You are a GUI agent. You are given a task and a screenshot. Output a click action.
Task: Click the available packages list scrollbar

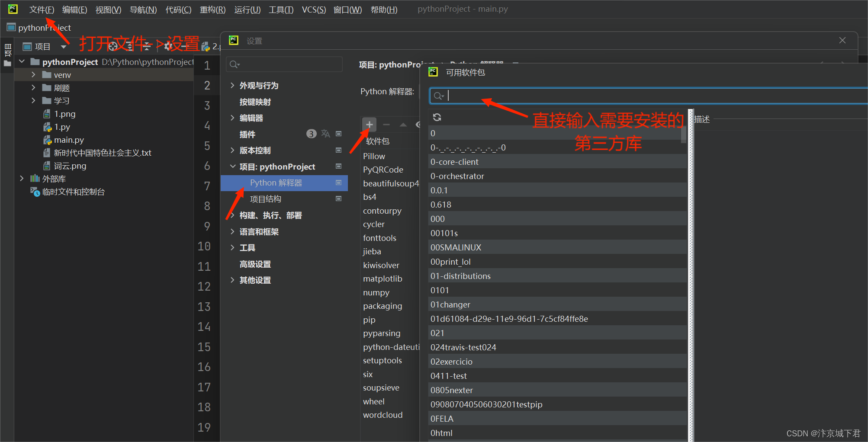tap(683, 134)
